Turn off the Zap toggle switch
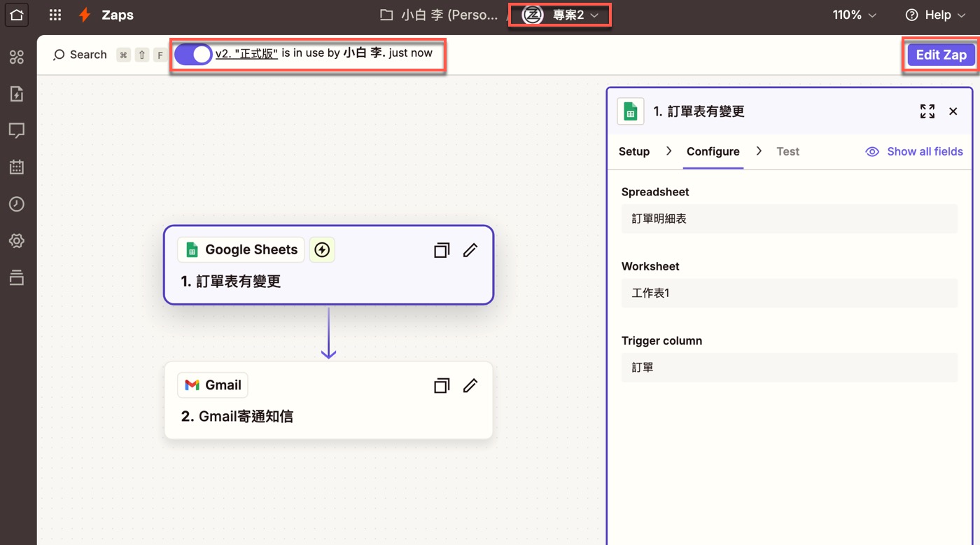The height and width of the screenshot is (545, 980). pyautogui.click(x=193, y=54)
